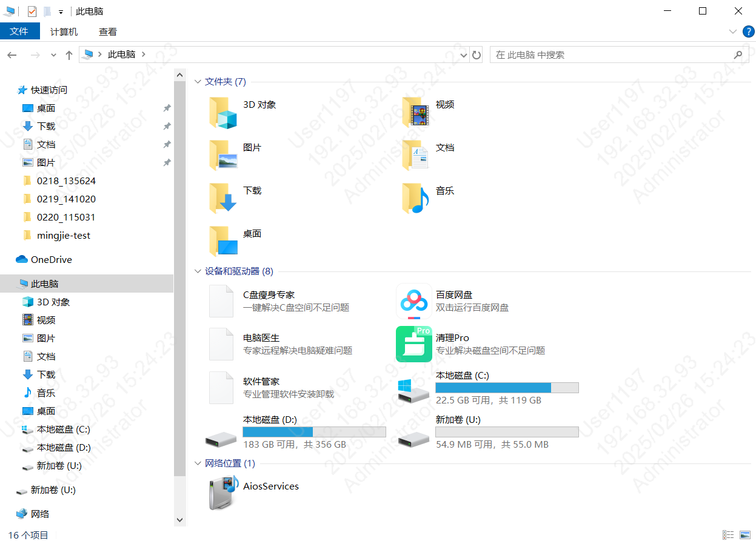The image size is (756, 541).
Task: Select 网络 in the navigation pane
Action: (x=40, y=514)
